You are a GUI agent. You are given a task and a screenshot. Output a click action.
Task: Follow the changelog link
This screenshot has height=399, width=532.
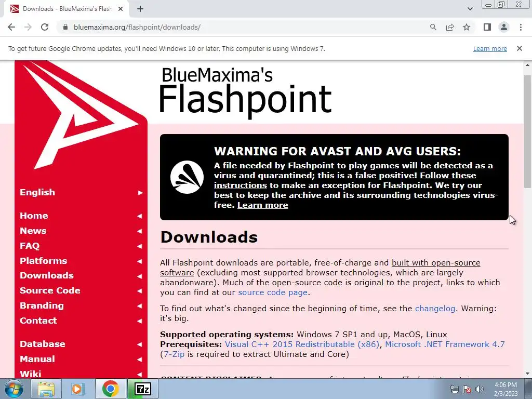tap(435, 309)
